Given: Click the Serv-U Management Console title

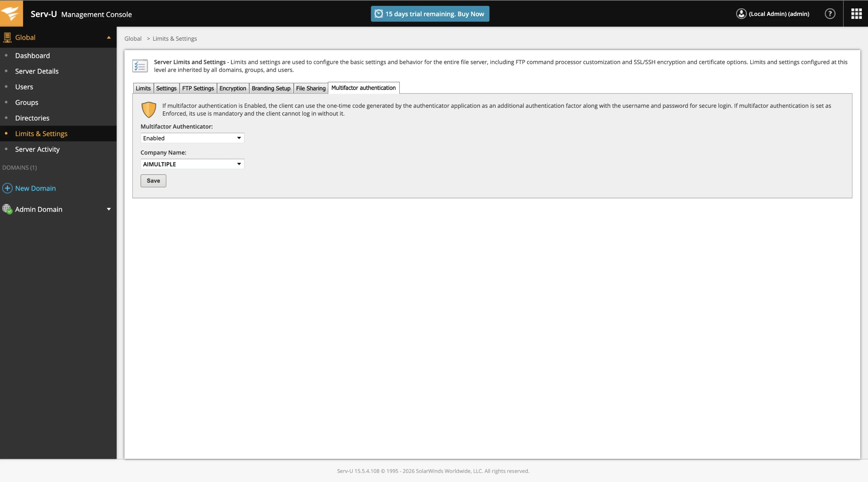Looking at the screenshot, I should pyautogui.click(x=81, y=14).
